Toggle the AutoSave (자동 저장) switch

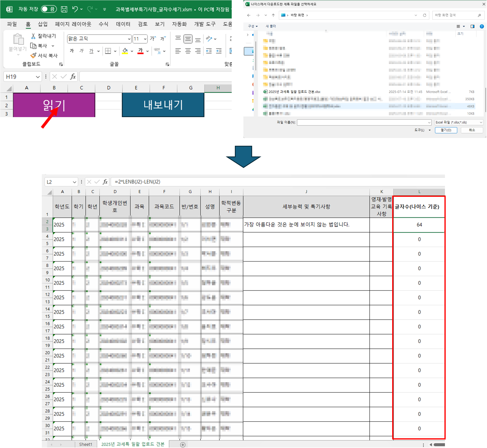click(49, 9)
